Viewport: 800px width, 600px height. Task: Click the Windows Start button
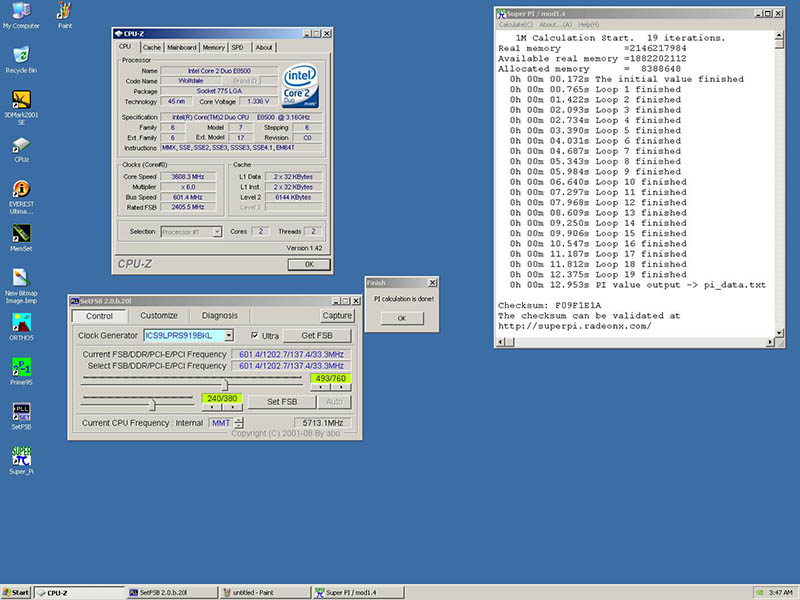tap(16, 592)
